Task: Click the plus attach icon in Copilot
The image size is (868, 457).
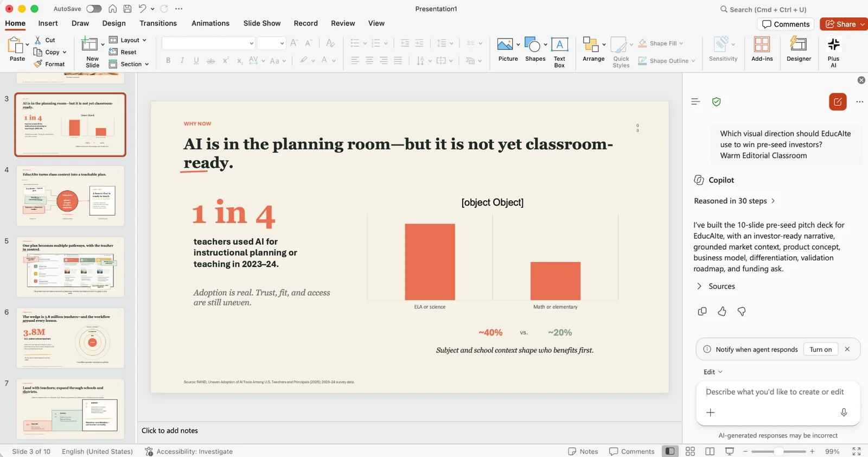Action: tap(710, 412)
